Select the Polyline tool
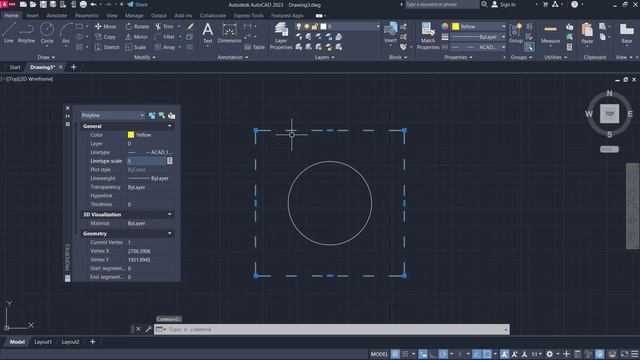This screenshot has height=360, width=640. [x=26, y=33]
